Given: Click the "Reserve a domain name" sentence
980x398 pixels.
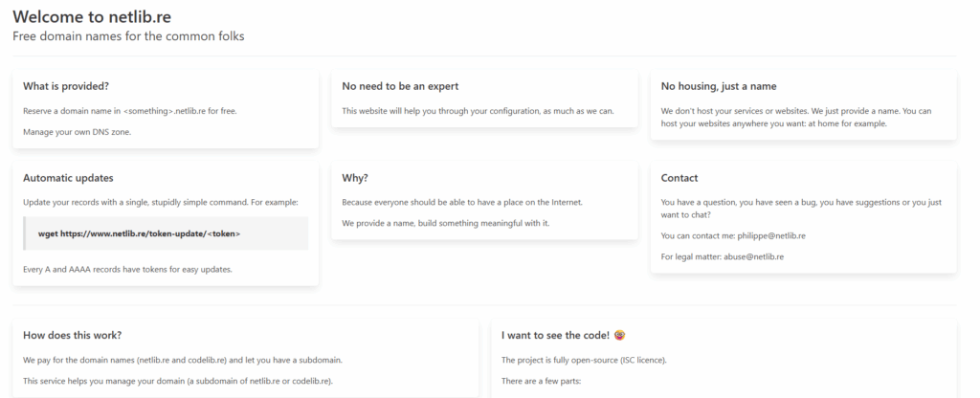Looking at the screenshot, I should [x=129, y=111].
